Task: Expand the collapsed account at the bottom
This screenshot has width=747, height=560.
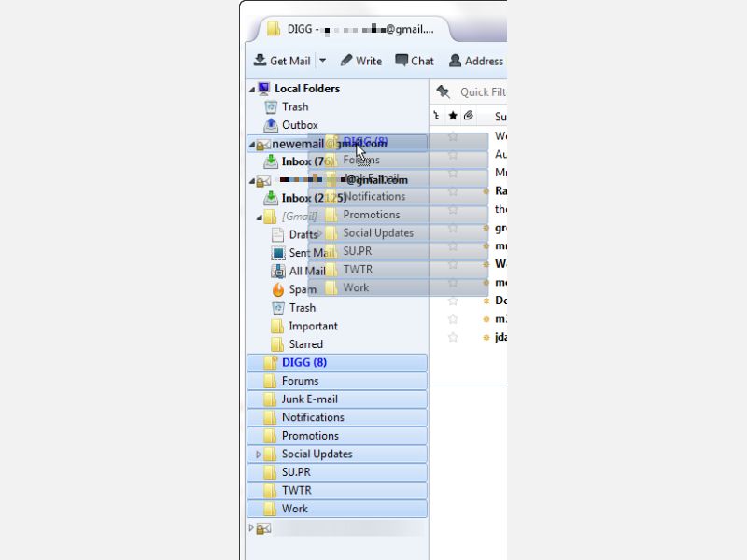Action: pyautogui.click(x=251, y=527)
